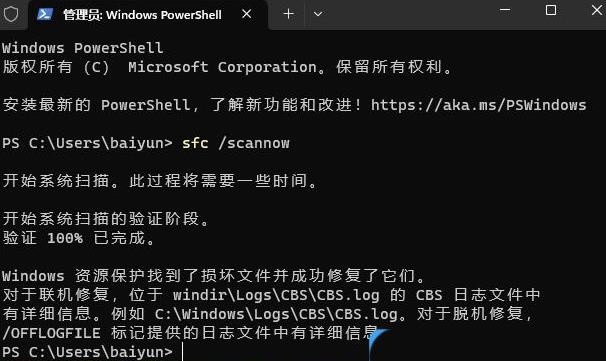Screen dimensions: 606x361
Task: Click the PowerShell icon on the tab
Action: click(x=45, y=14)
